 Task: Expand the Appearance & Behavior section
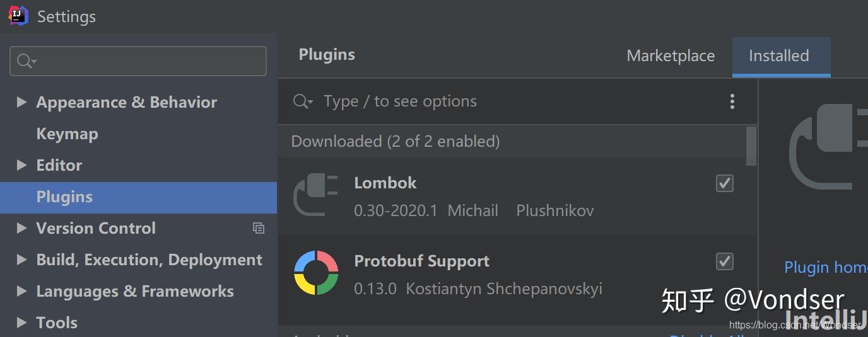pyautogui.click(x=21, y=102)
